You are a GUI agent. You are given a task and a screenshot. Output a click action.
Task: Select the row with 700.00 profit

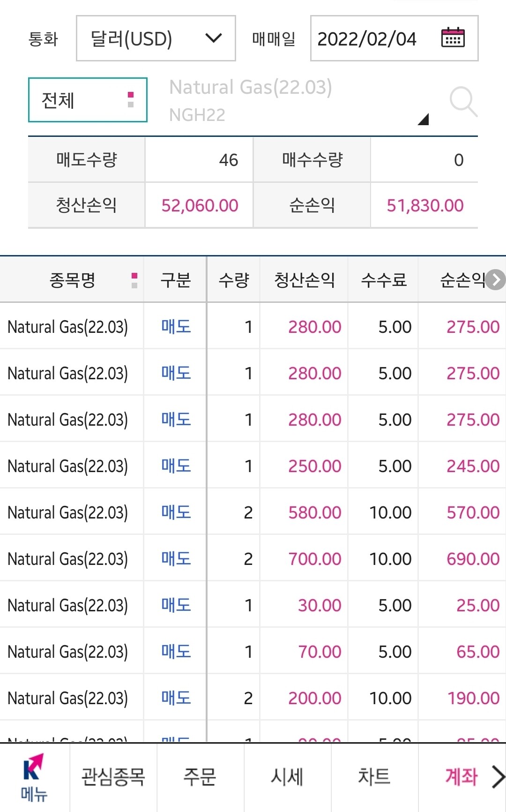point(253,559)
